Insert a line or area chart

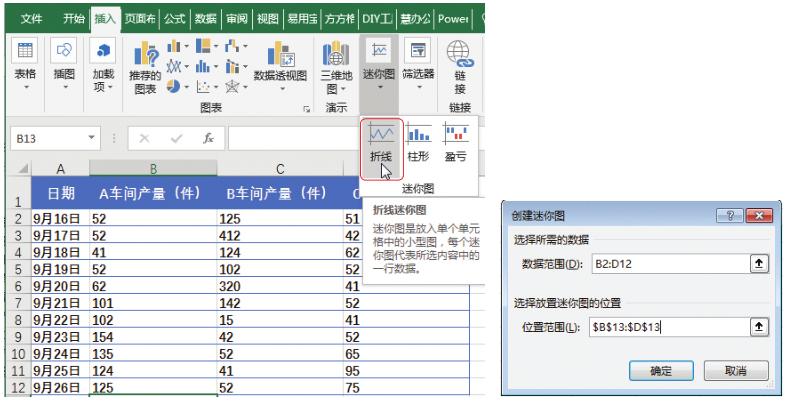(x=174, y=66)
